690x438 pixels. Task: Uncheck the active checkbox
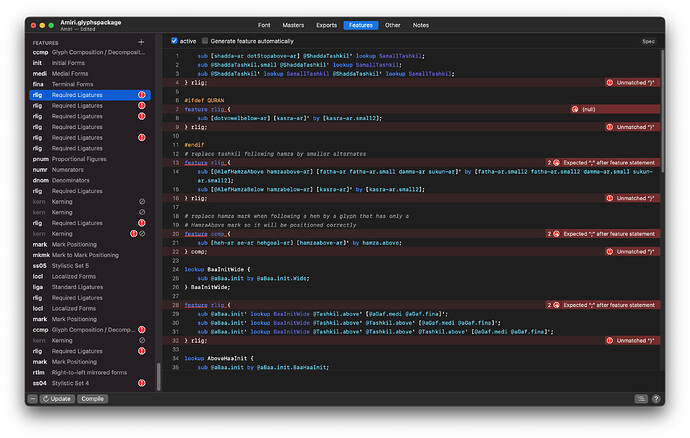(176, 41)
